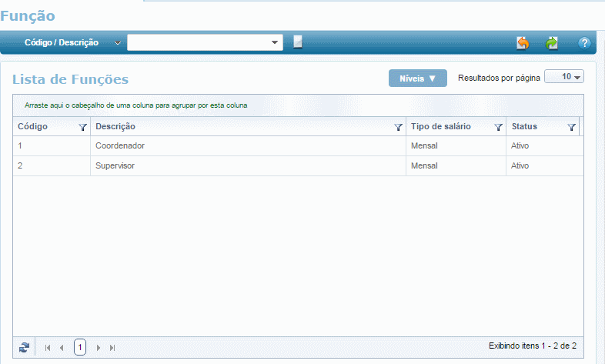The height and width of the screenshot is (364, 605).
Task: Expand the Código / Descrição search type dropdown
Action: coord(117,43)
